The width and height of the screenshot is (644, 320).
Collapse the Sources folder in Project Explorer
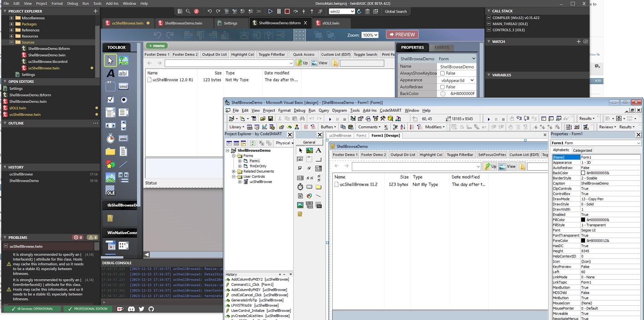point(12,42)
